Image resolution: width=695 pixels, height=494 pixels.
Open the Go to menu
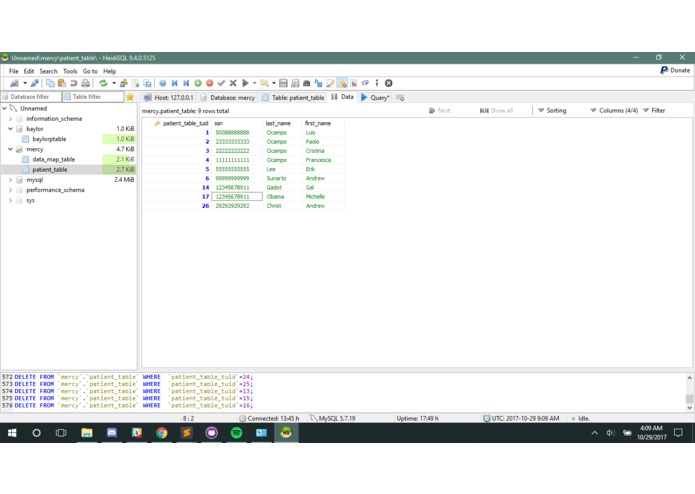tap(90, 71)
